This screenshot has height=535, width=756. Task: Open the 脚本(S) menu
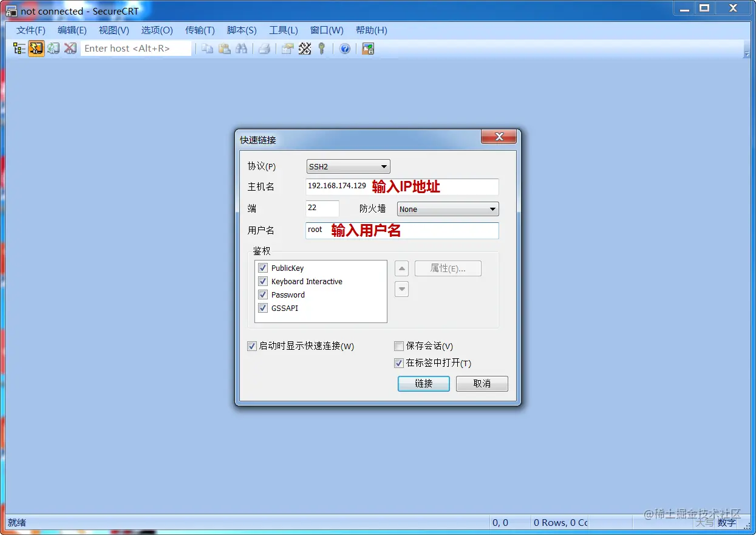coord(242,30)
